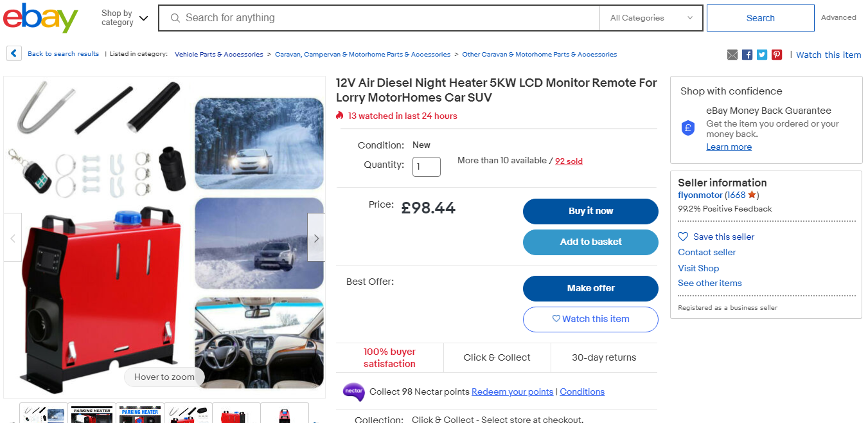Open Other Caravan & Motorhome Parts breadcrumb
Viewport: 868px width, 423px height.
[x=540, y=55]
